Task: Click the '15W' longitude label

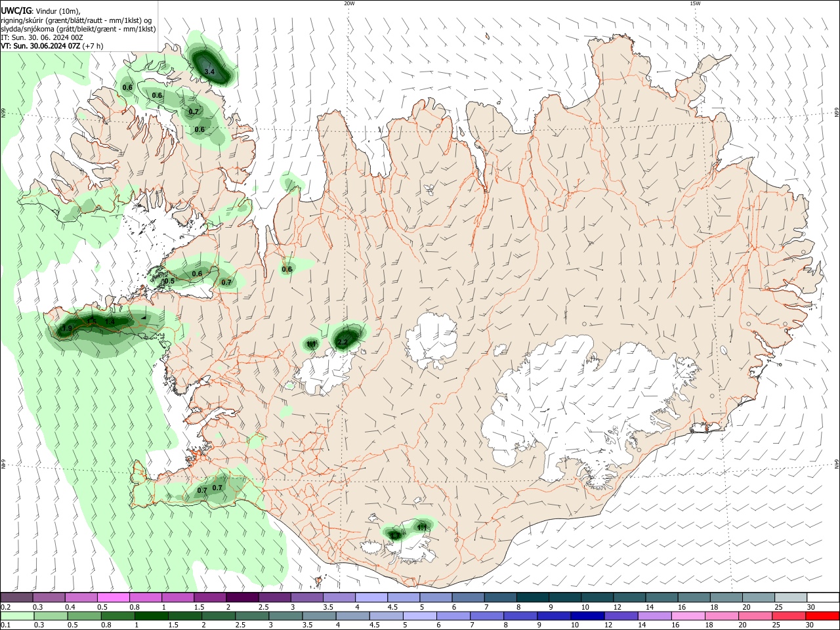Action: [x=695, y=3]
